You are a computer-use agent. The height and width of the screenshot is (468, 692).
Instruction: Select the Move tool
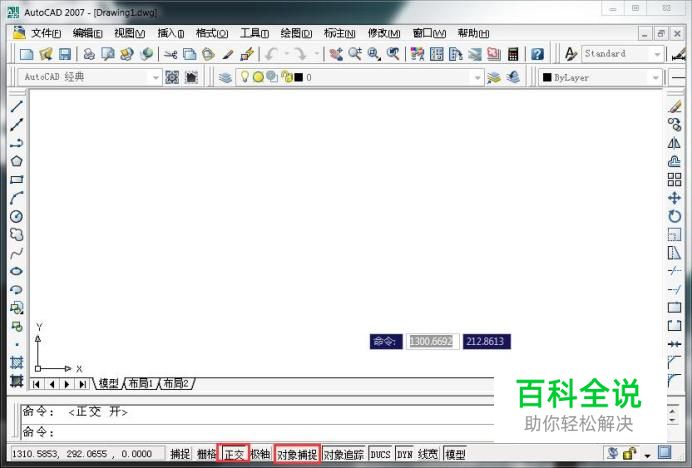pyautogui.click(x=674, y=198)
